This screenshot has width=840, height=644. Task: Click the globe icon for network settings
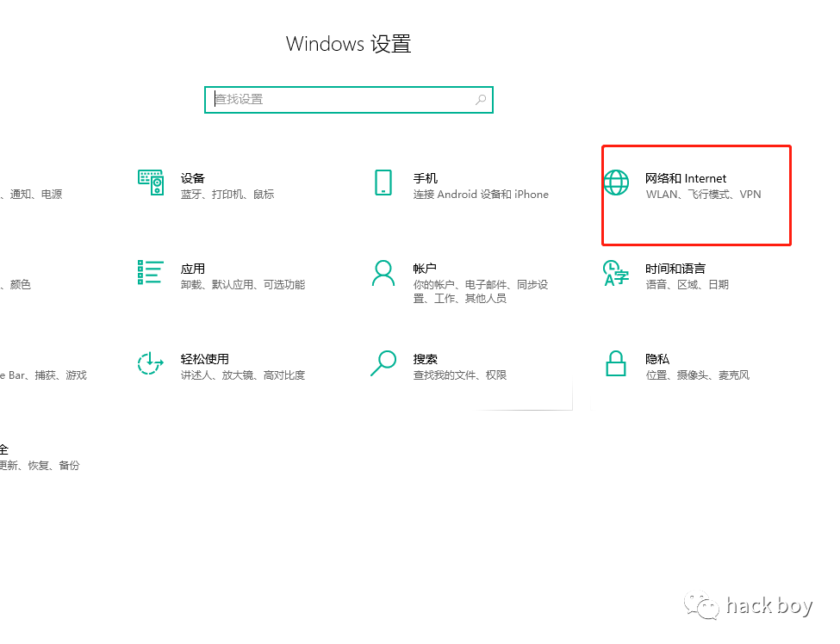pos(616,183)
